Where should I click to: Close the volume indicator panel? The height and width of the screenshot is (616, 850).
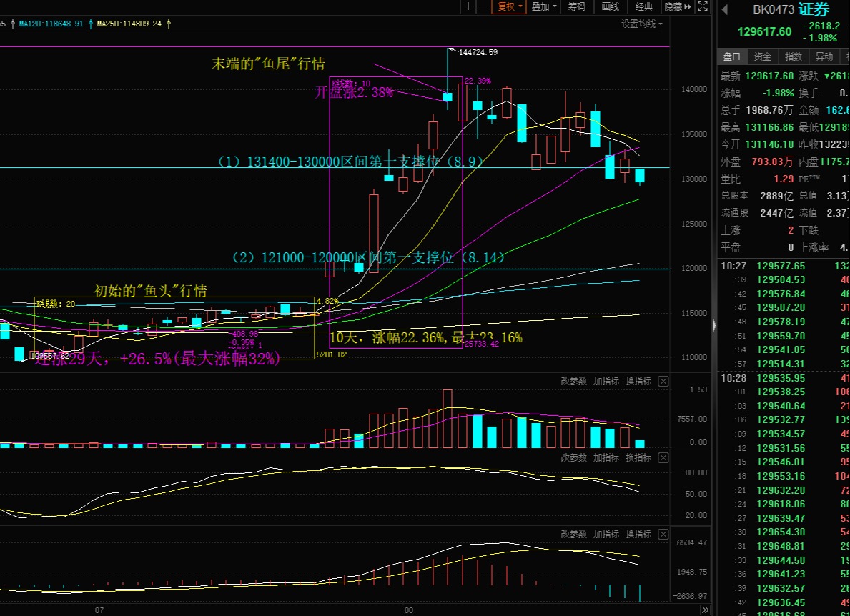[x=663, y=382]
